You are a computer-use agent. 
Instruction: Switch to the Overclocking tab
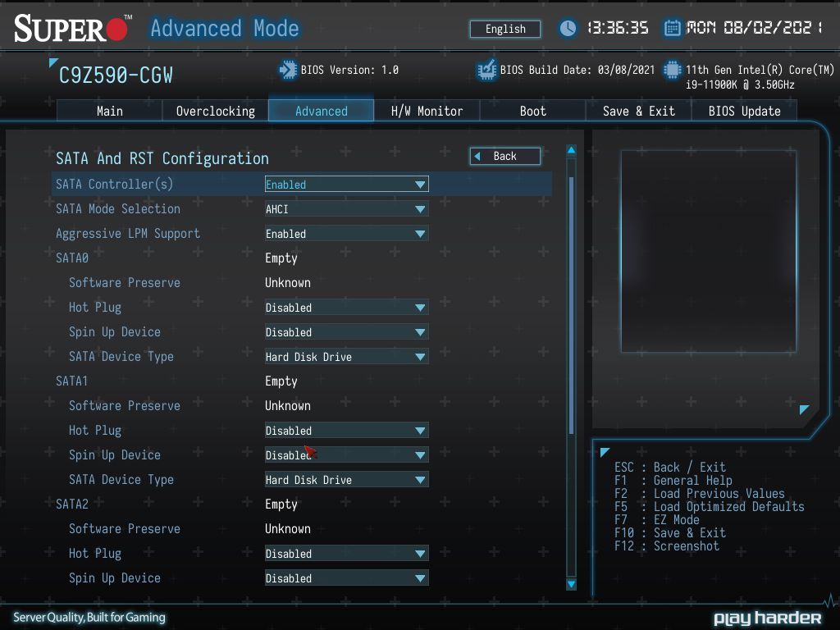(216, 111)
